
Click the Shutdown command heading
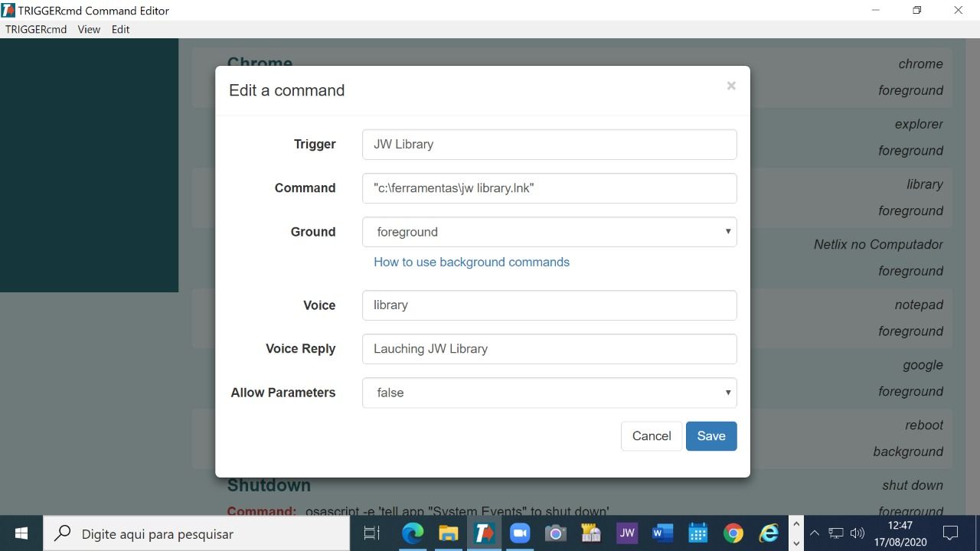269,485
